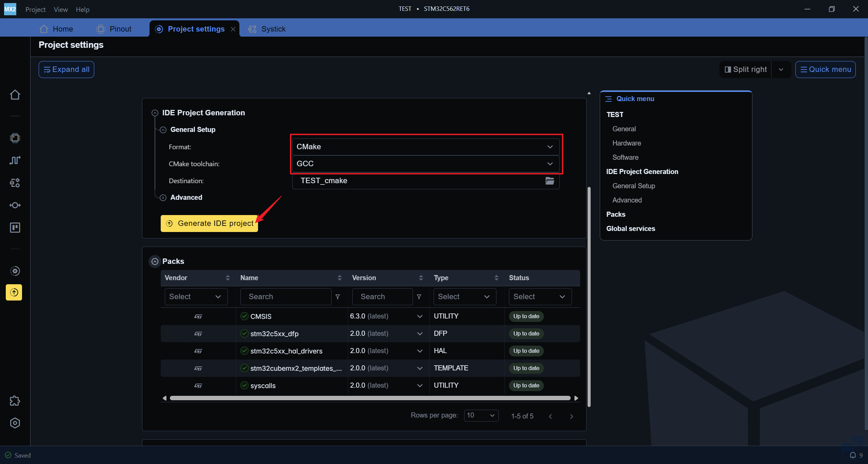Change Rows per page dropdown
868x464 pixels.
[x=481, y=415]
